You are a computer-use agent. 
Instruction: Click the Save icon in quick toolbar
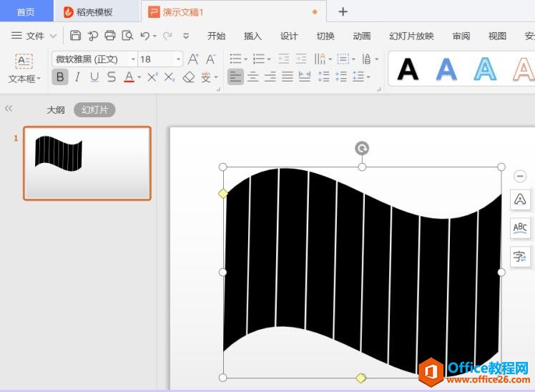[x=75, y=36]
